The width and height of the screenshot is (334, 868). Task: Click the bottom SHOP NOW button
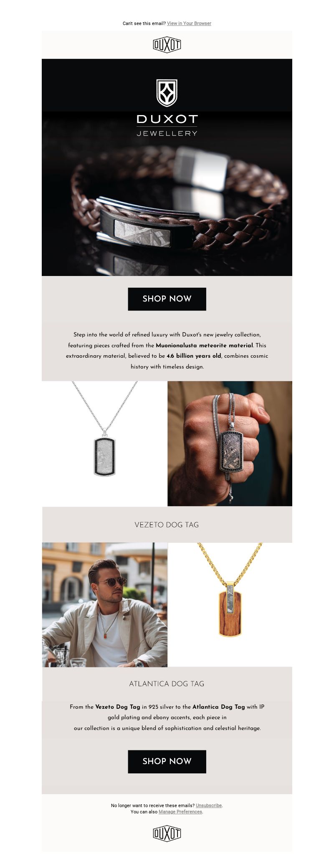click(x=167, y=761)
